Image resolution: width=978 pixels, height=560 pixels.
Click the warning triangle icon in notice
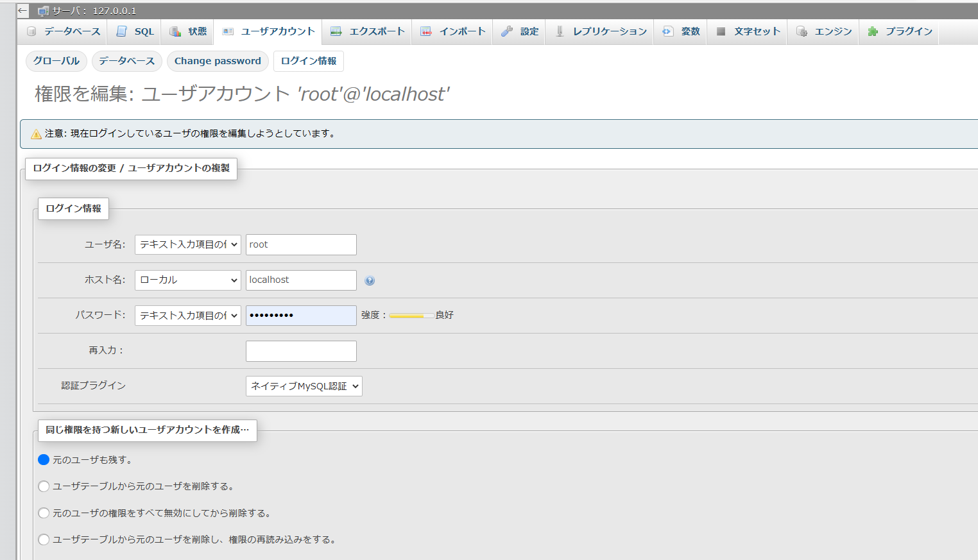pos(37,134)
